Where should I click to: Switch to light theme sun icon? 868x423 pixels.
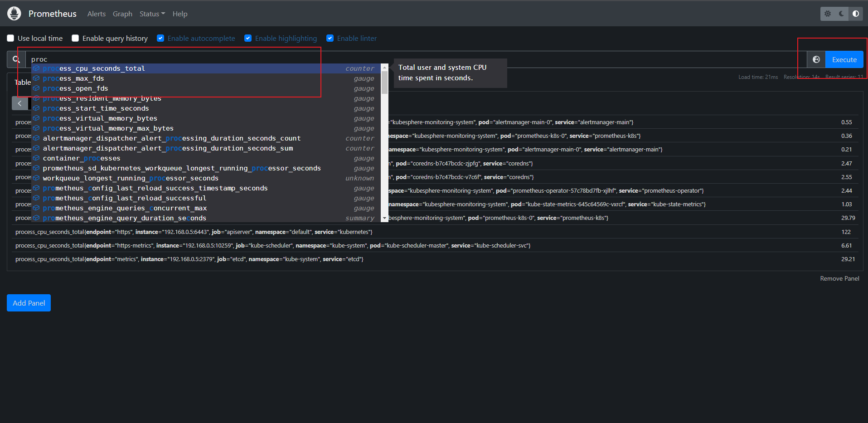coord(828,14)
